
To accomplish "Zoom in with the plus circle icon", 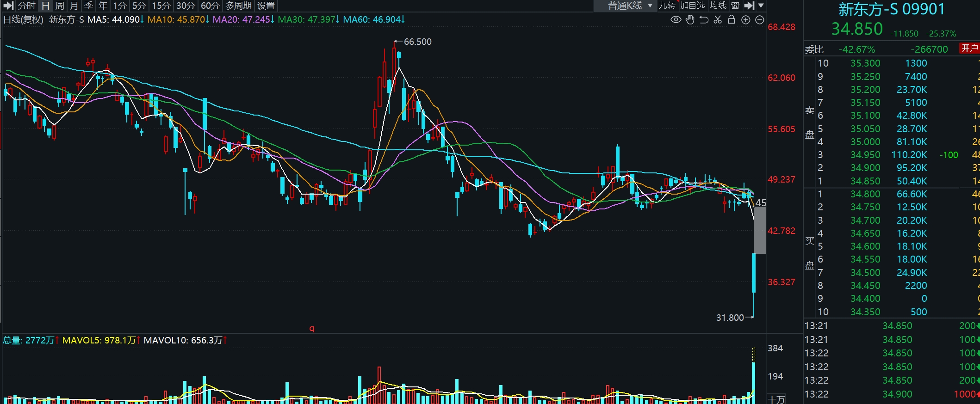I will (x=746, y=19).
